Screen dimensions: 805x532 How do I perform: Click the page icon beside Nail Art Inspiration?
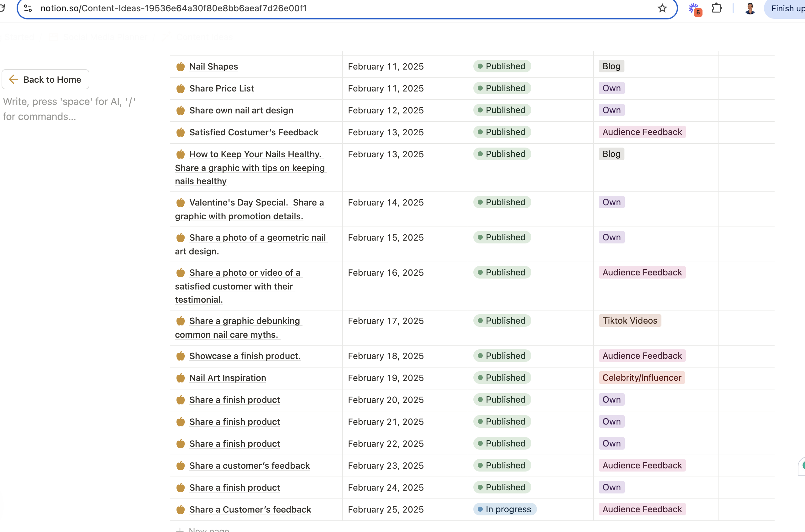pos(181,378)
